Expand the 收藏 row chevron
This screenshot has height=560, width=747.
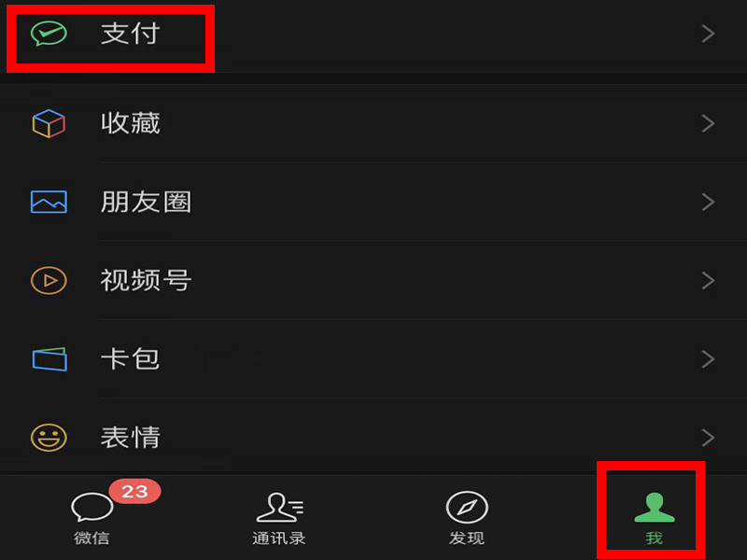coord(708,123)
